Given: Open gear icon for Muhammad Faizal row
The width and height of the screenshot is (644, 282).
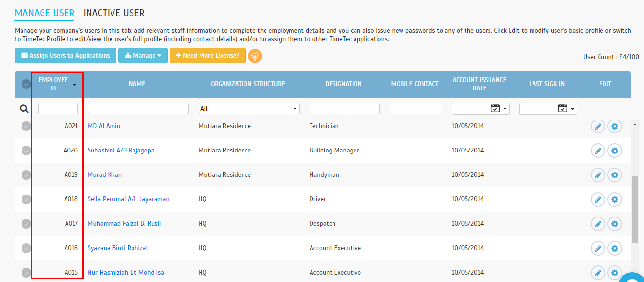Looking at the screenshot, I should coord(615,224).
